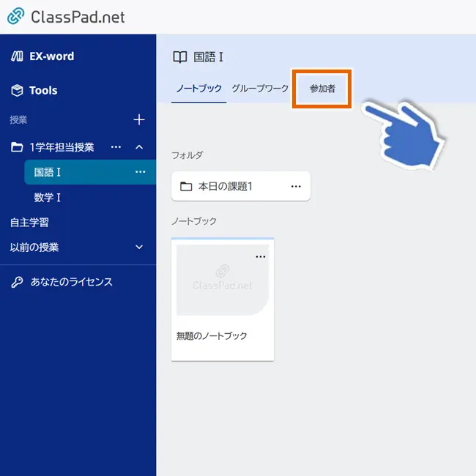476x476 pixels.
Task: Click the 1学年担当授業 folder icon
Action: (x=17, y=147)
